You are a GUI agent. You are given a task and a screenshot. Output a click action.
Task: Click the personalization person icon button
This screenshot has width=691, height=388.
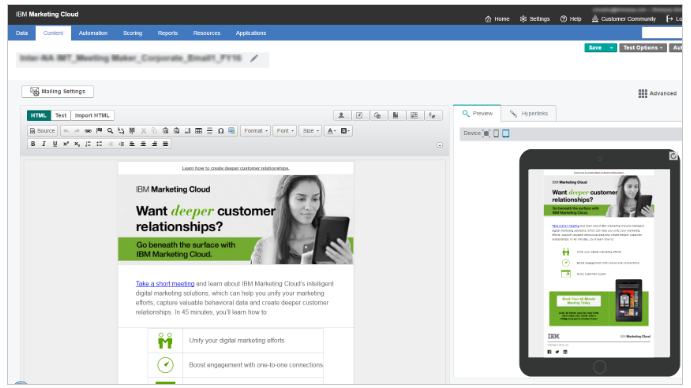pyautogui.click(x=341, y=116)
